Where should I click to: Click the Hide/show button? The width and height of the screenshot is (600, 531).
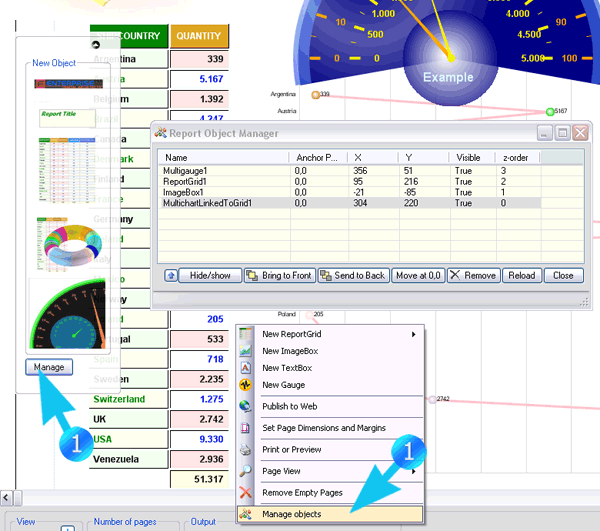point(210,275)
